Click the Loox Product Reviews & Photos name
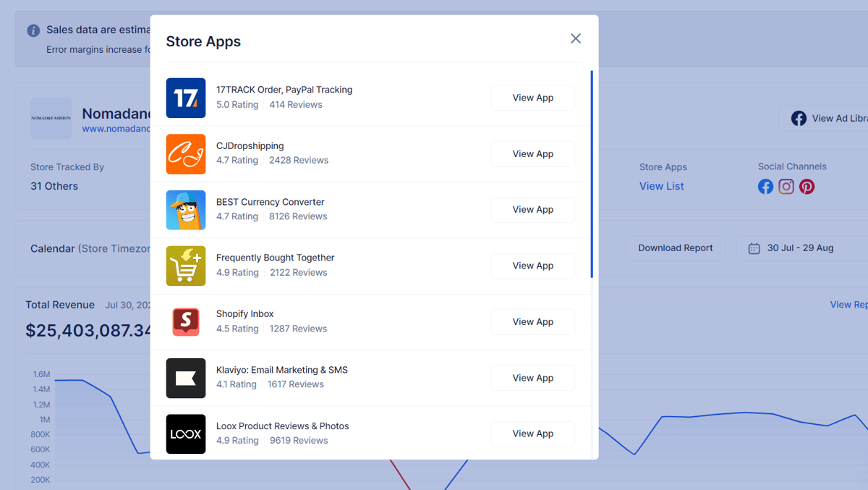868x490 pixels. [x=283, y=426]
